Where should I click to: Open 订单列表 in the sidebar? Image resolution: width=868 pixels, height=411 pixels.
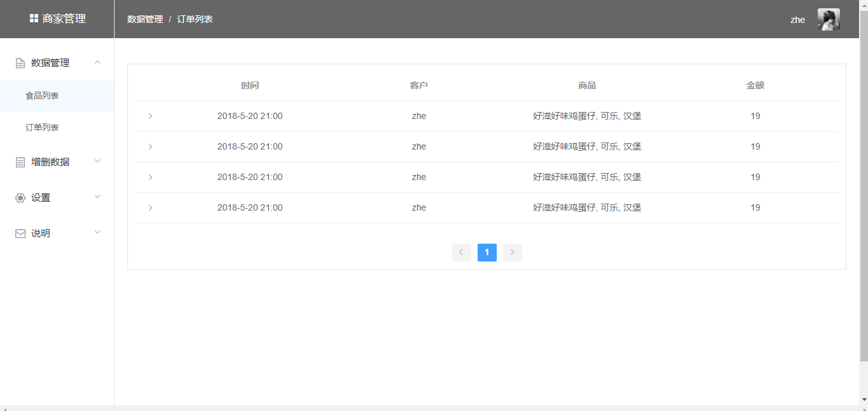point(42,128)
